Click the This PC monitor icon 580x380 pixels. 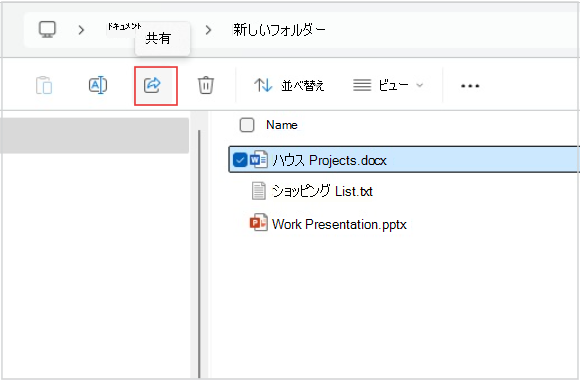coord(48,30)
